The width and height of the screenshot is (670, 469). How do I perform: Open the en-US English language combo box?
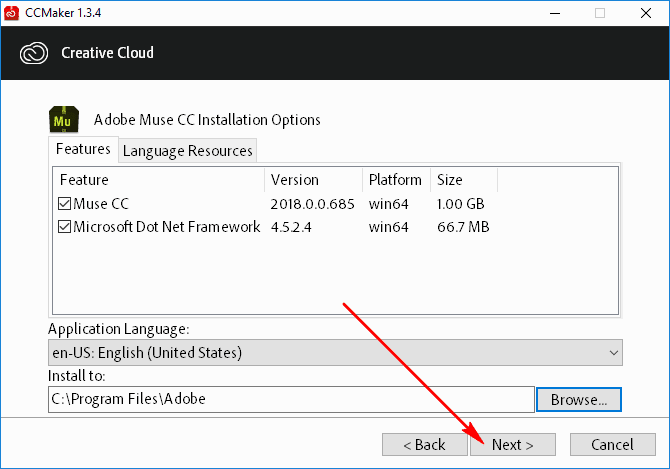[x=335, y=353]
